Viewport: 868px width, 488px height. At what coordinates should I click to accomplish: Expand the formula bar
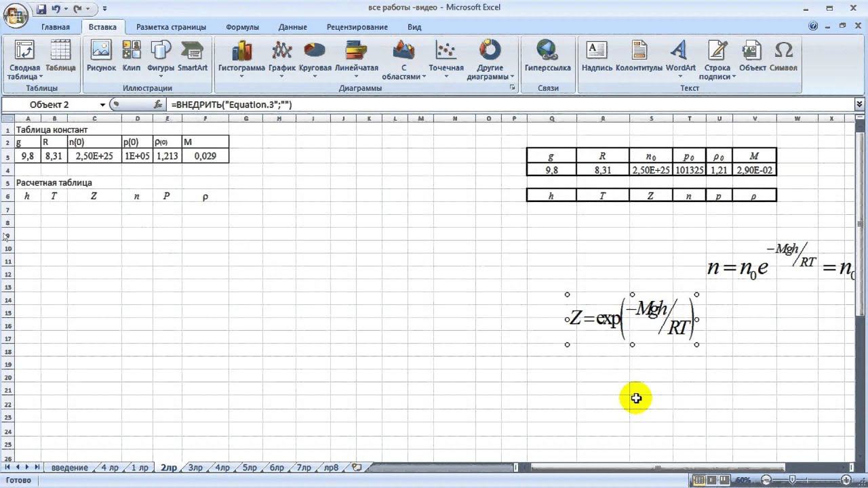pyautogui.click(x=860, y=104)
